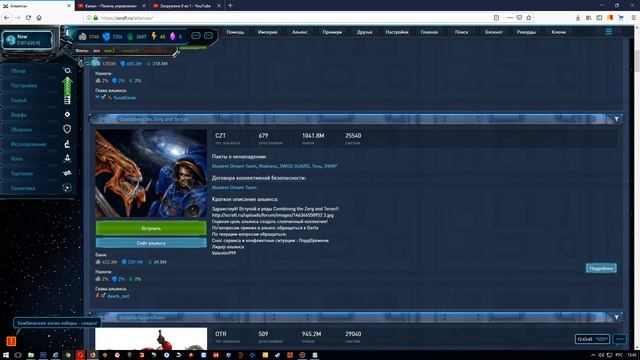
Task: Click the rocket icon beside Флот
Action: (x=67, y=158)
